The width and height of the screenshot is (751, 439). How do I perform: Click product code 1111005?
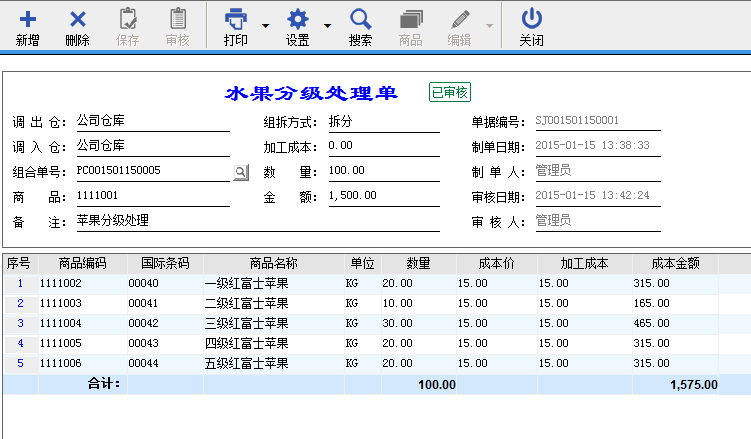[x=61, y=343]
